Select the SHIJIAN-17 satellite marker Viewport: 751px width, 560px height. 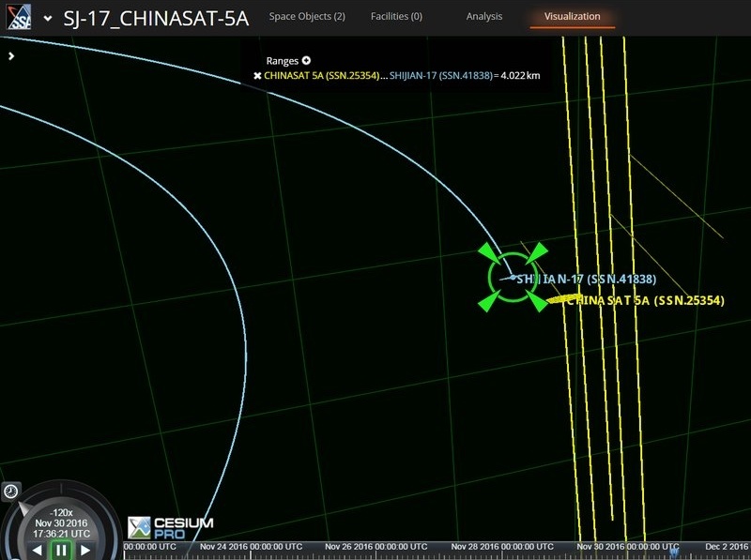[x=513, y=277]
